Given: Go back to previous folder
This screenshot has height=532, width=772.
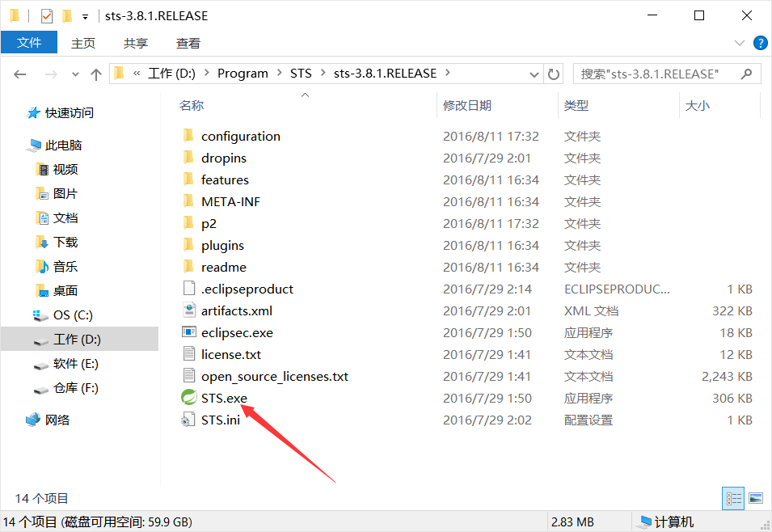Looking at the screenshot, I should pyautogui.click(x=19, y=74).
